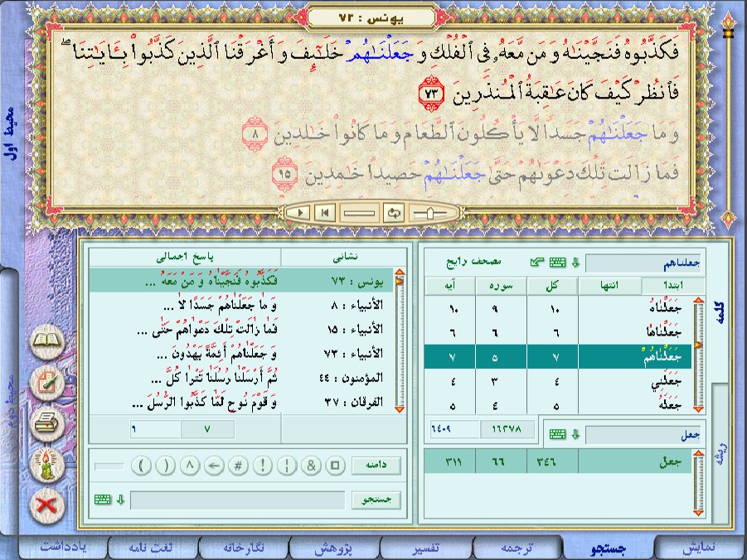Select the جستجو bottom tab
This screenshot has height=560, width=747.
(x=609, y=548)
